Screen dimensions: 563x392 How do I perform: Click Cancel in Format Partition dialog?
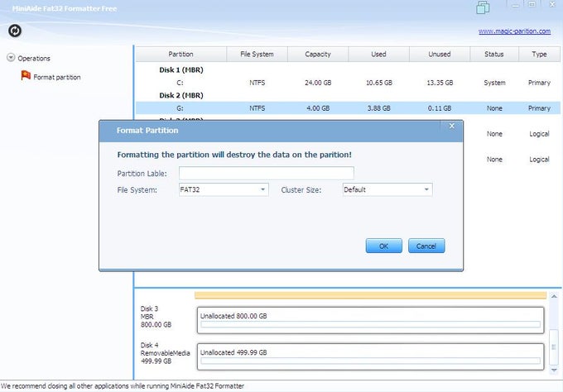pyautogui.click(x=426, y=246)
